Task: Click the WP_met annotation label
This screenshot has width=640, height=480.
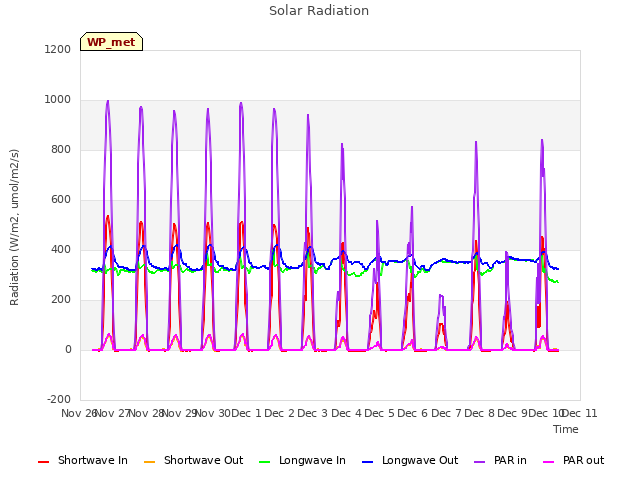Action: pos(111,42)
